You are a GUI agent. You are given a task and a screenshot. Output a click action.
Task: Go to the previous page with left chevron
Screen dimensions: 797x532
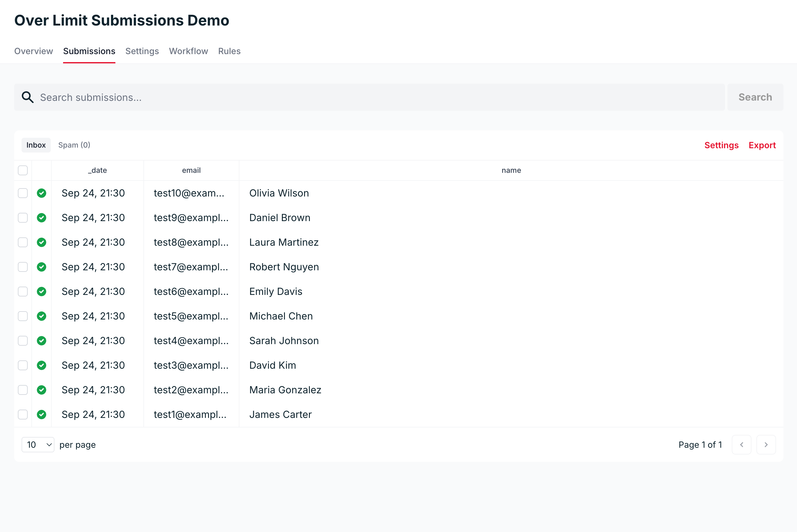[741, 444]
